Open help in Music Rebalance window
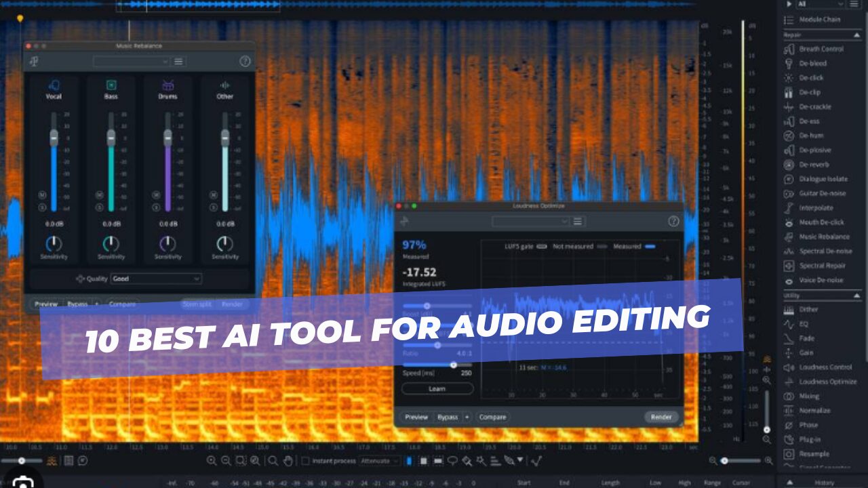 (x=245, y=61)
